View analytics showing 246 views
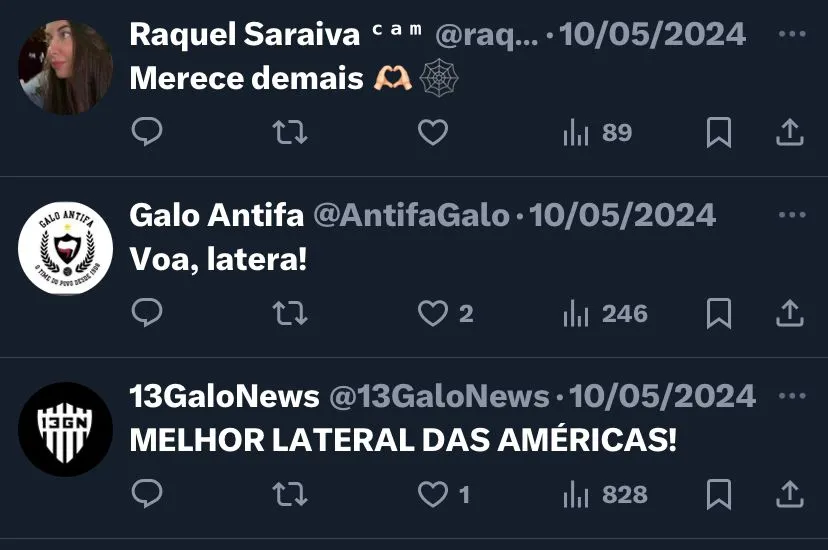The height and width of the screenshot is (550, 828). coord(605,314)
